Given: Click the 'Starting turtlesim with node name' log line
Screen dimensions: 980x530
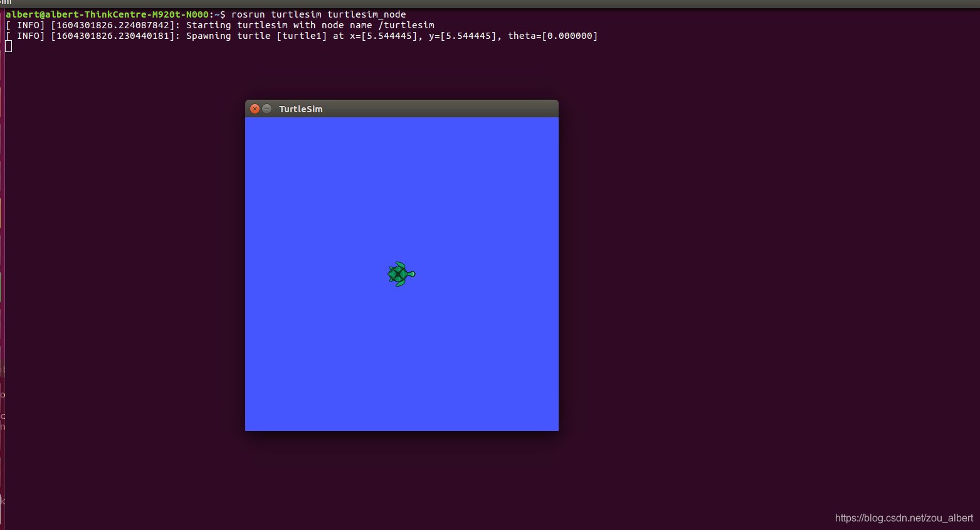Looking at the screenshot, I should pos(220,25).
